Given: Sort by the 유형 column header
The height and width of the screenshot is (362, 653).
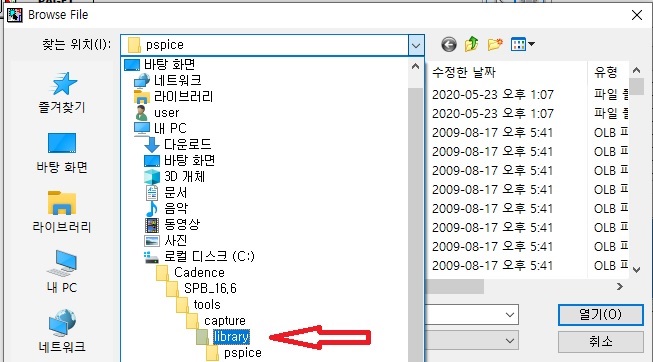Looking at the screenshot, I should (606, 72).
